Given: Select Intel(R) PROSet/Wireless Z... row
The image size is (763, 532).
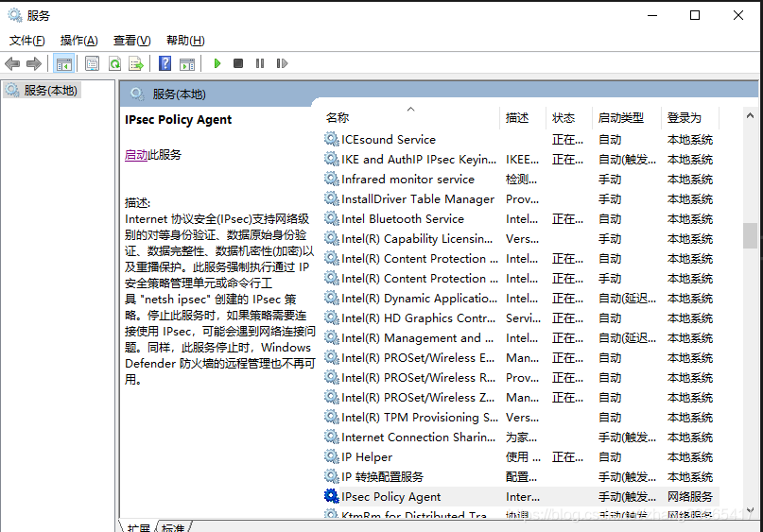Looking at the screenshot, I should [521, 397].
